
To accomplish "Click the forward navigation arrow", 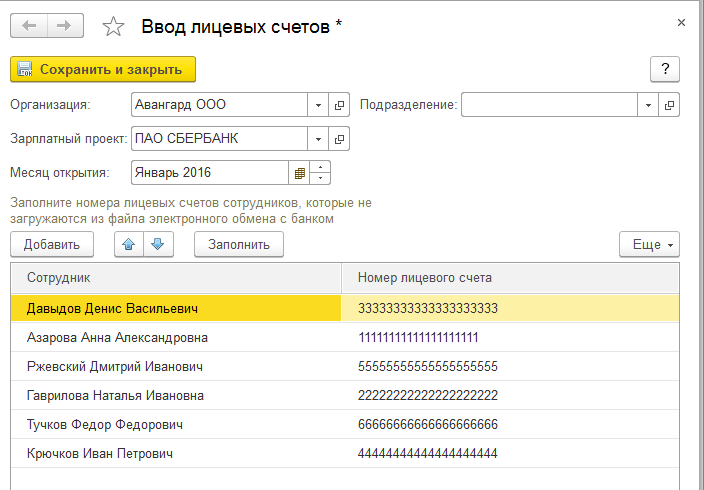I will (x=65, y=25).
